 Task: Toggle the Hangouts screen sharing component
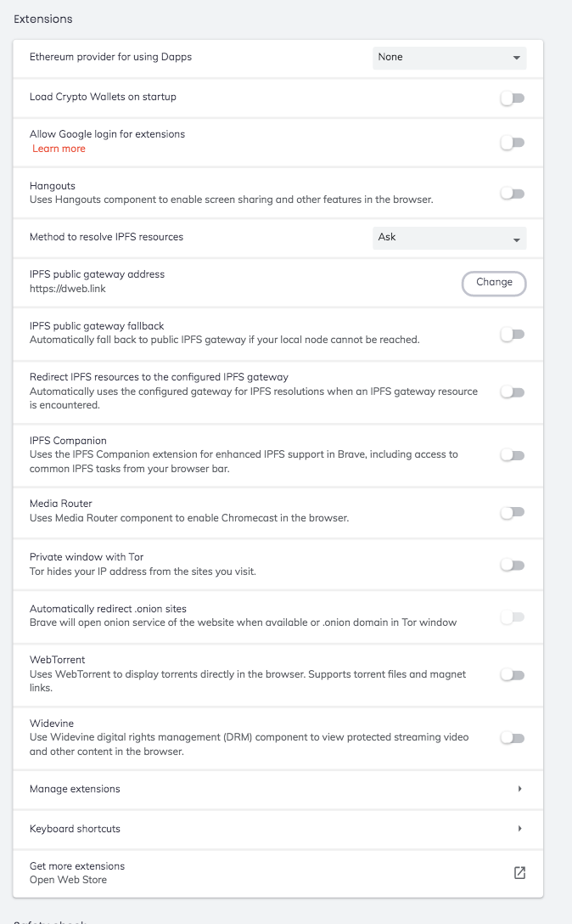pos(512,193)
